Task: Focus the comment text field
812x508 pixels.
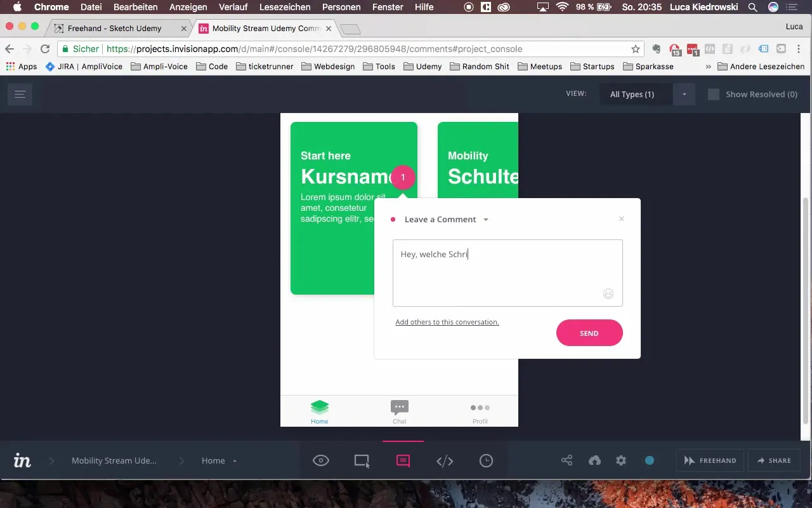Action: [507, 273]
